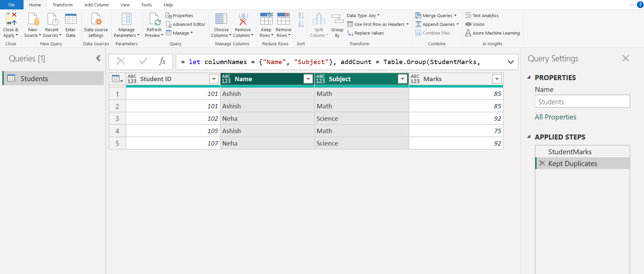Click the Close & Apply icon
This screenshot has width=644, height=274.
[11, 19]
